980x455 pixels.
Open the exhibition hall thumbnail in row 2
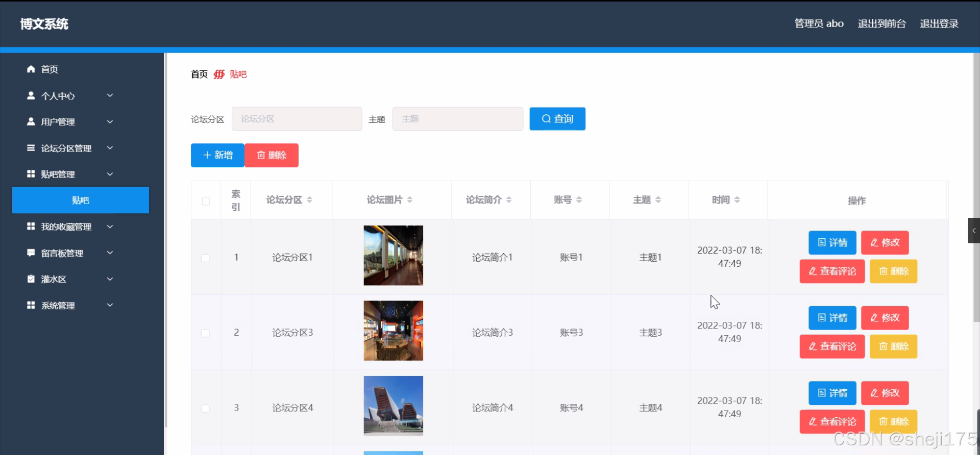coord(394,331)
